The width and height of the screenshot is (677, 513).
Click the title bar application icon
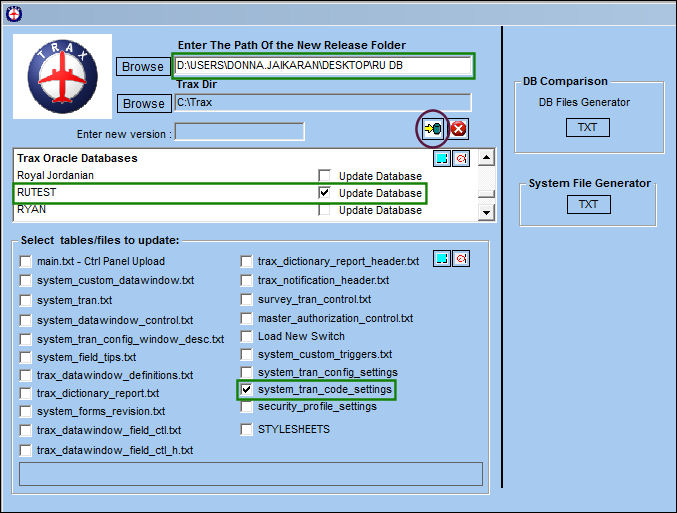tap(14, 14)
